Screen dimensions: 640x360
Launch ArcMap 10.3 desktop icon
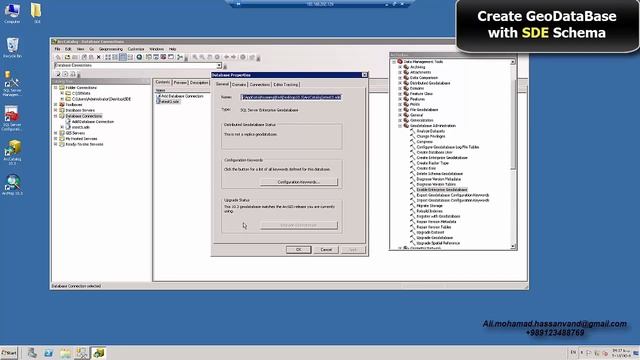[13, 185]
